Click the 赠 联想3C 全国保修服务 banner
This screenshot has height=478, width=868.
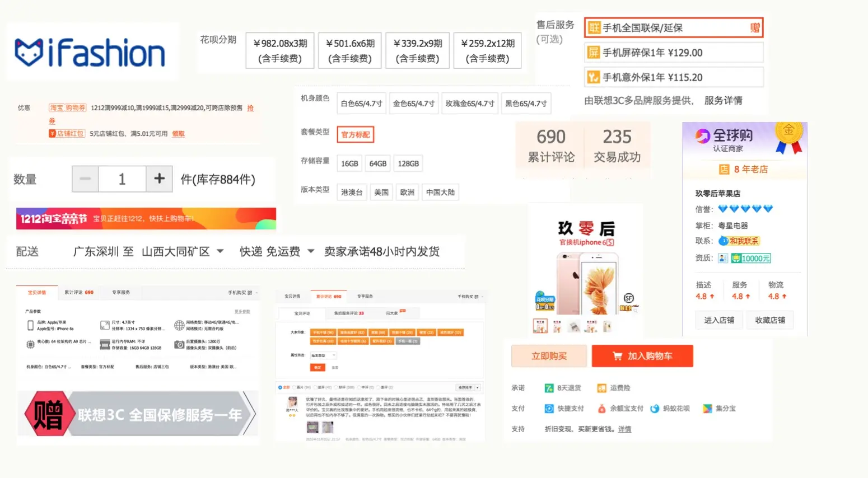coord(139,414)
